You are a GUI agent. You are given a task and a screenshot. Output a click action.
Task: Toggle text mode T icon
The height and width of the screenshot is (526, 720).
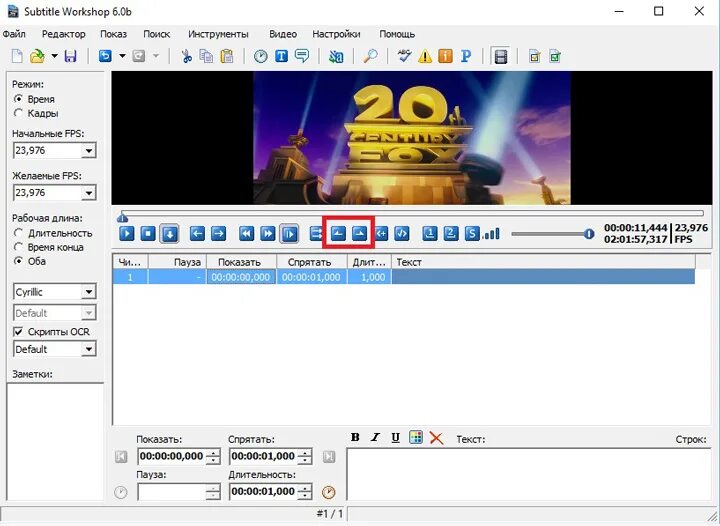coord(281,56)
